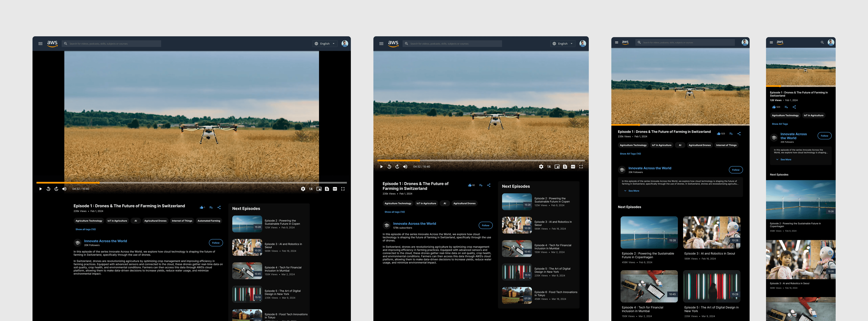Play the video in the second frame

[x=381, y=167]
